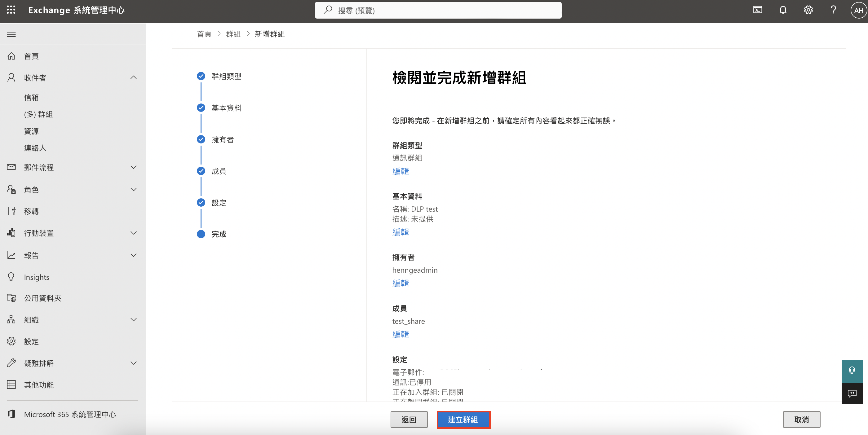Click 編輯 under 擁有者
The height and width of the screenshot is (435, 868).
(x=401, y=283)
